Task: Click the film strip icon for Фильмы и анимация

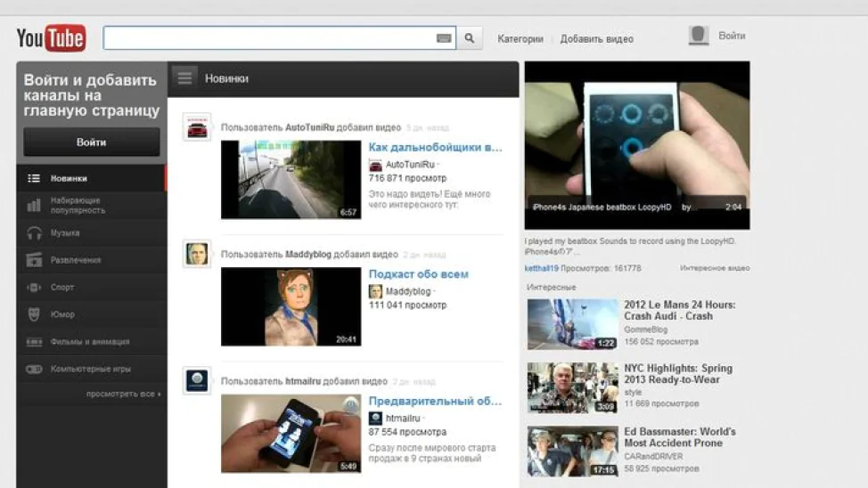Action: click(x=34, y=342)
